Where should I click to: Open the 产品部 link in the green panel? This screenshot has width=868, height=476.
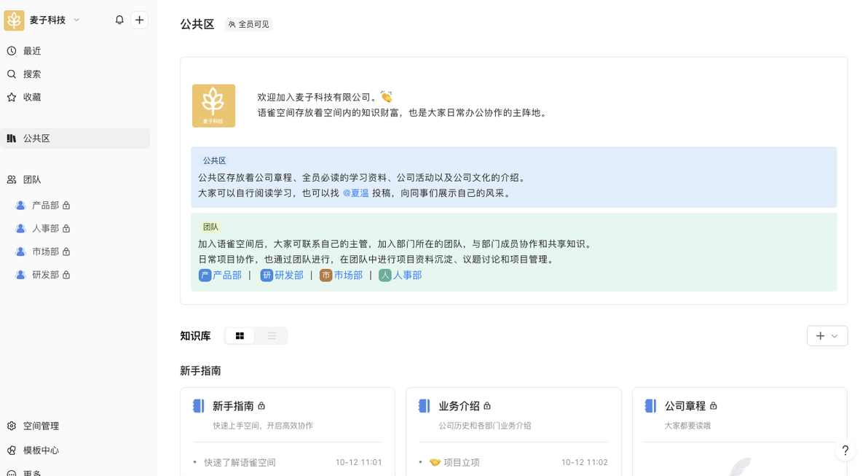(227, 276)
